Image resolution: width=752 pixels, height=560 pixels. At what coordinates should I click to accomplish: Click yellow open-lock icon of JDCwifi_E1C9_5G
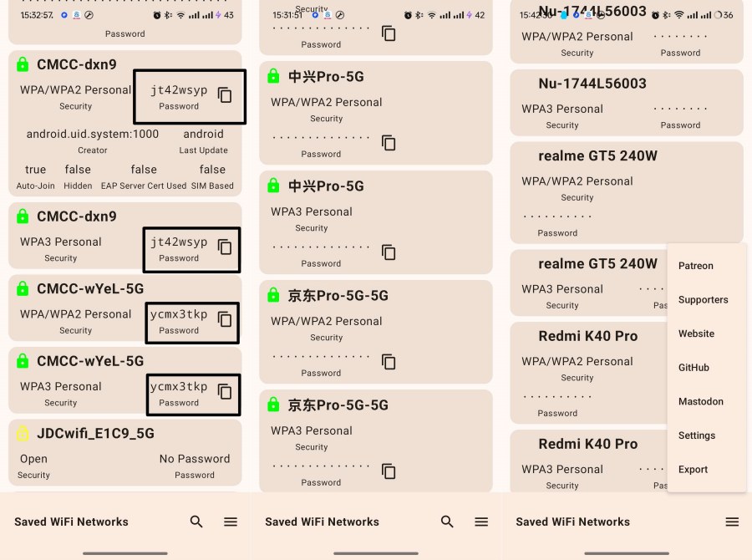pos(23,433)
